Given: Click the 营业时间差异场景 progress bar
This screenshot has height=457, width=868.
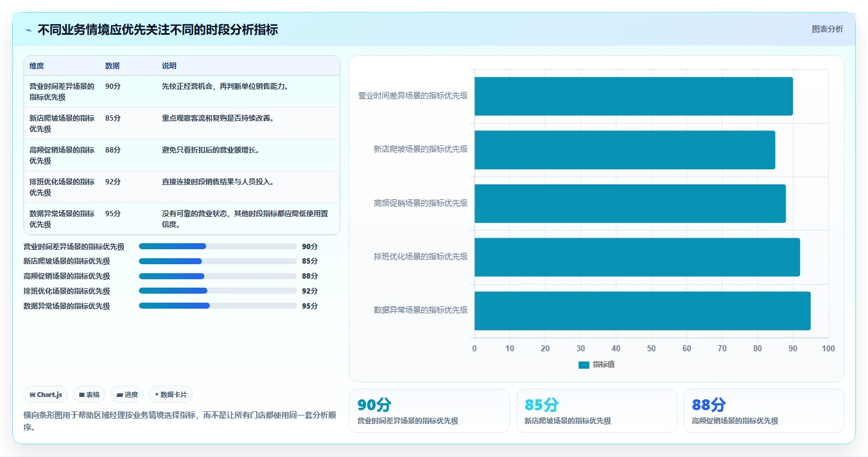Looking at the screenshot, I should pyautogui.click(x=218, y=246).
